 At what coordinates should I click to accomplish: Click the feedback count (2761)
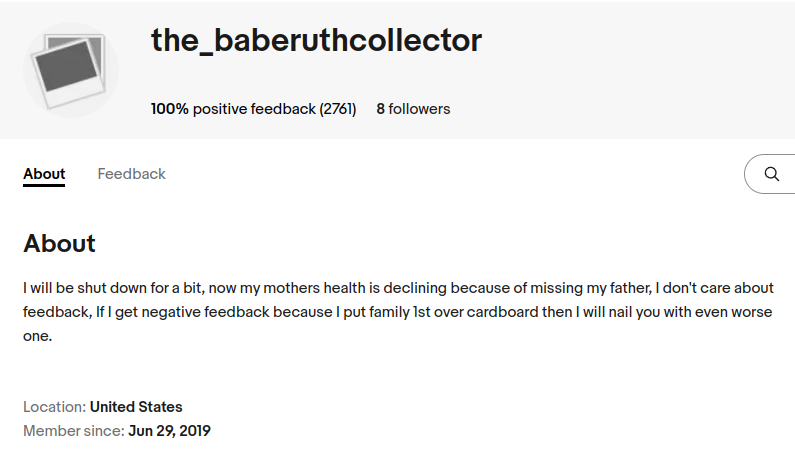(x=338, y=109)
